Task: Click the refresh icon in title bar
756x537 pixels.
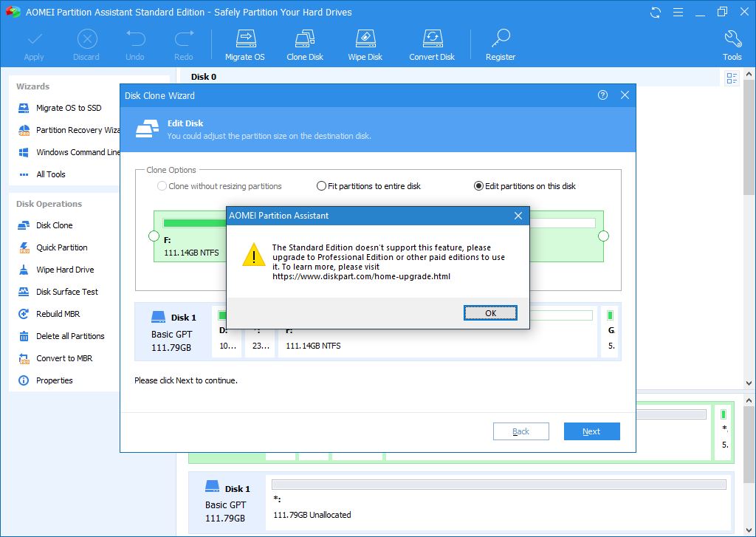Action: (656, 13)
